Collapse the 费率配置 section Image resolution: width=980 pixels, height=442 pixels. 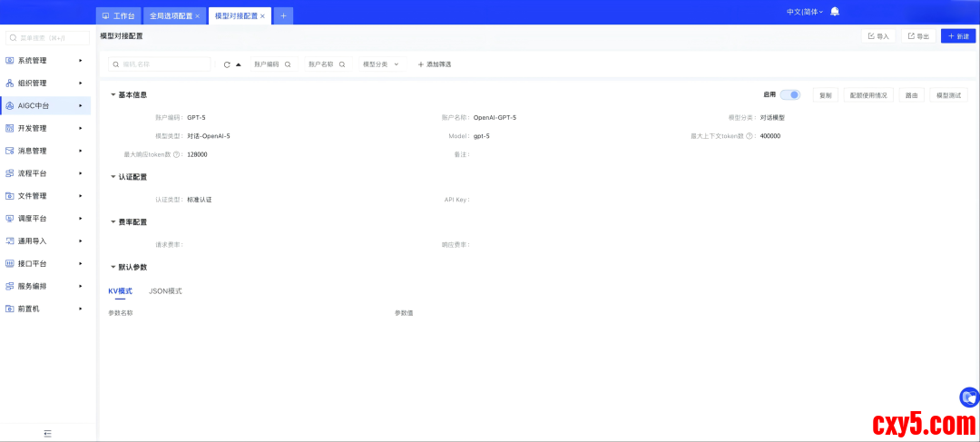point(113,222)
